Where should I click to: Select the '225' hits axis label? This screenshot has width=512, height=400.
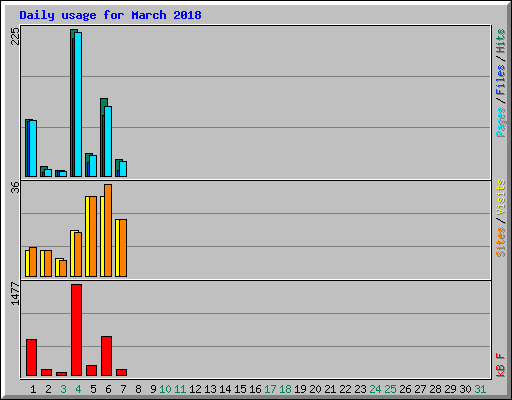[15, 36]
